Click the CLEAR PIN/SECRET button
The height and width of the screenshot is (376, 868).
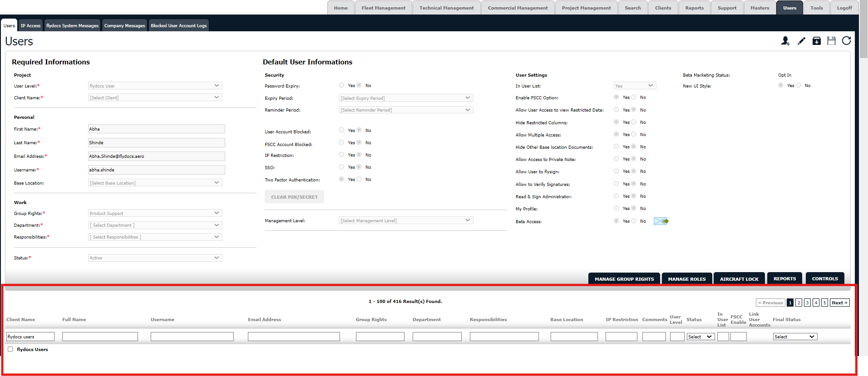[x=294, y=197]
